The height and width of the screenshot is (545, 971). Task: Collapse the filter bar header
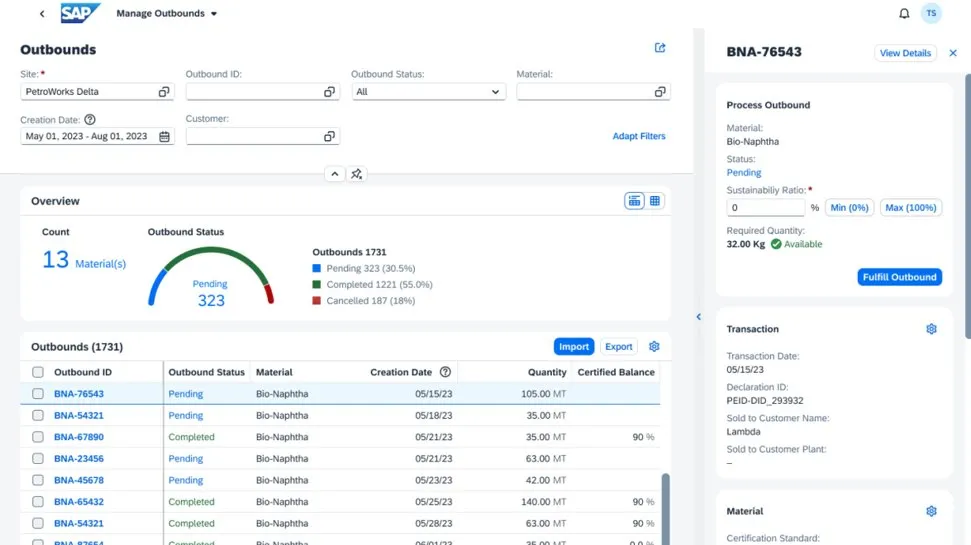point(335,174)
